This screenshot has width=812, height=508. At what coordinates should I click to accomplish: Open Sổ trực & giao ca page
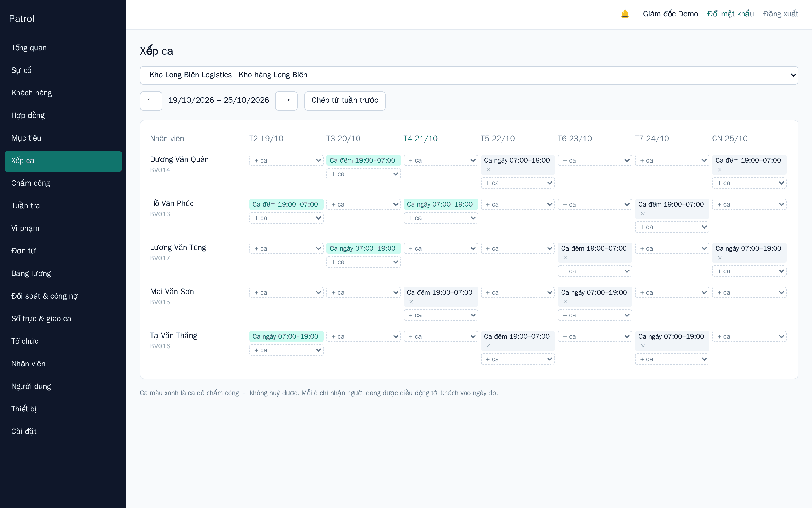[x=63, y=319]
